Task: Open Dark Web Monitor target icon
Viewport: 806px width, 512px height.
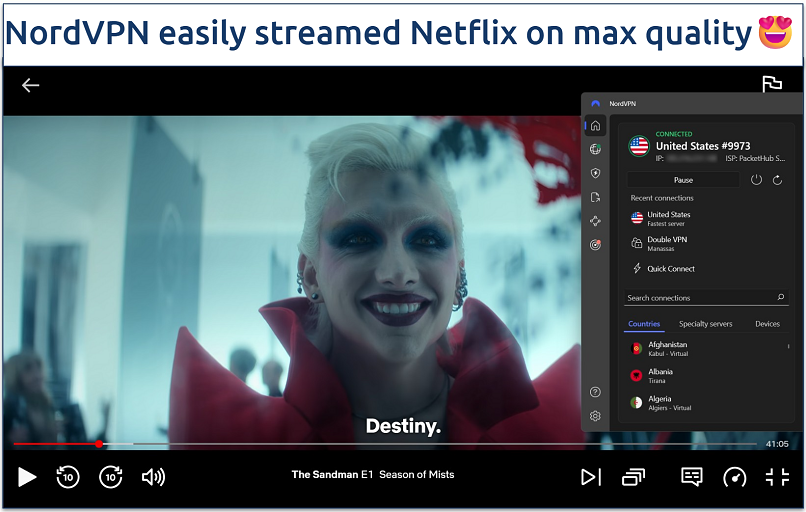Action: [x=596, y=245]
